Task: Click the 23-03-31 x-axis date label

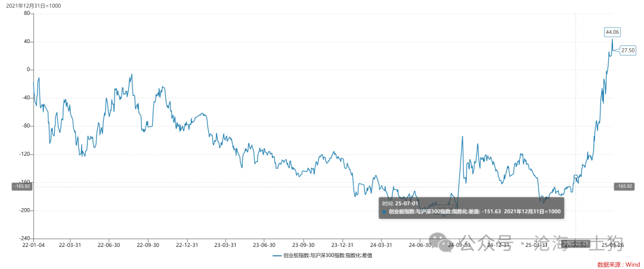Action: coord(225,245)
